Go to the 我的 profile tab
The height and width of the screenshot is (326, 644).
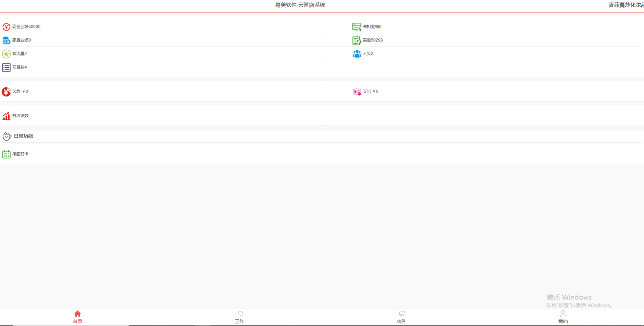click(x=563, y=317)
